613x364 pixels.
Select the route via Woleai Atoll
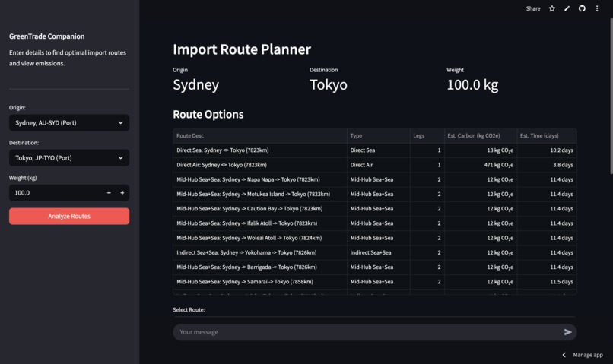(x=374, y=238)
